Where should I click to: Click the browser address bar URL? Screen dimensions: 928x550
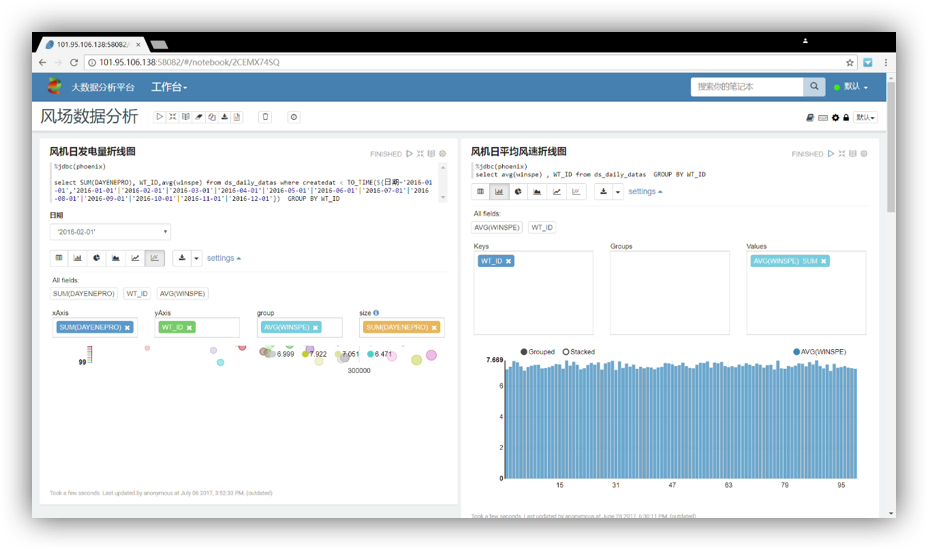[x=189, y=62]
